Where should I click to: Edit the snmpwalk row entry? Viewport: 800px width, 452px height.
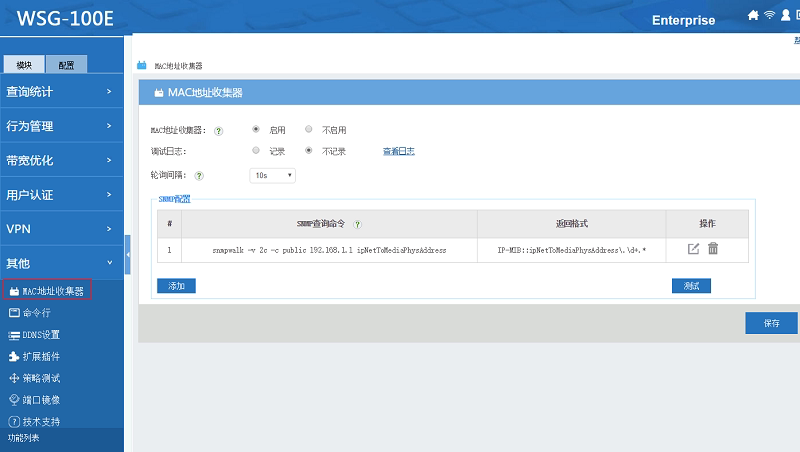coord(693,249)
